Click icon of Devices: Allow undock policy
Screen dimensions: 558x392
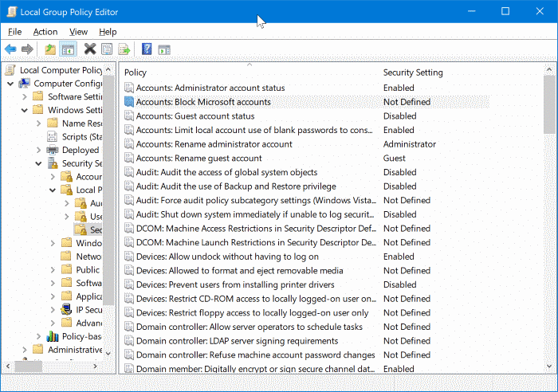[x=129, y=256]
